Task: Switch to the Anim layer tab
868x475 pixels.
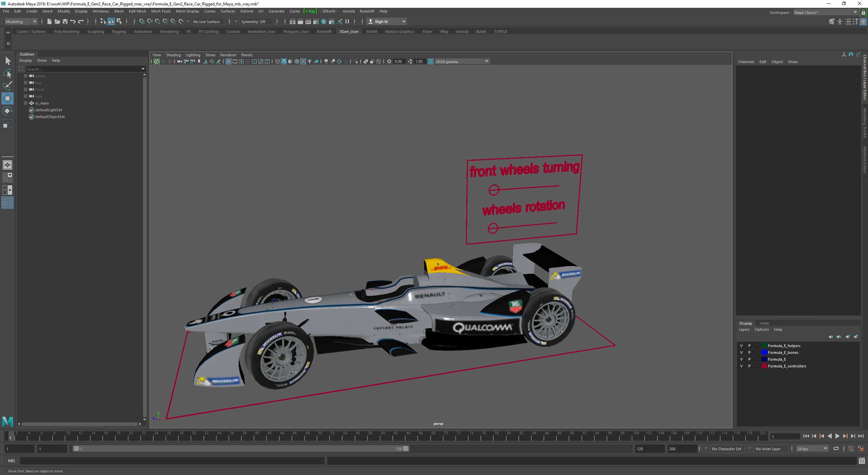Action: 764,323
